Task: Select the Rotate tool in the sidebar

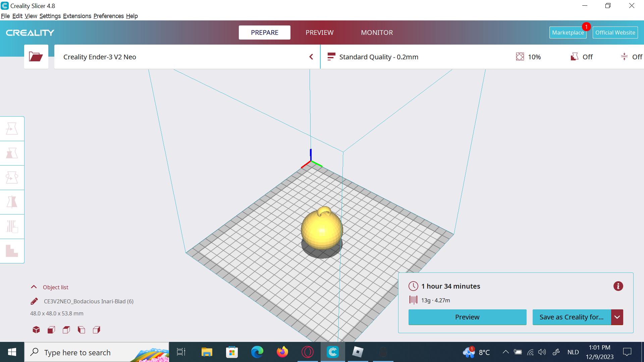Action: click(12, 178)
